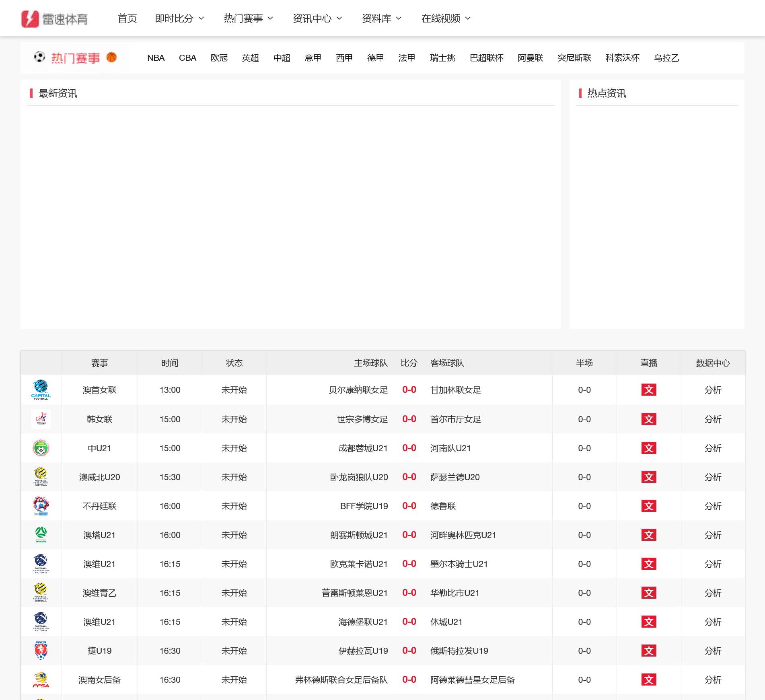This screenshot has width=765, height=700.
Task: Open 分析 link for 世宗多博女足 match
Action: pyautogui.click(x=713, y=419)
